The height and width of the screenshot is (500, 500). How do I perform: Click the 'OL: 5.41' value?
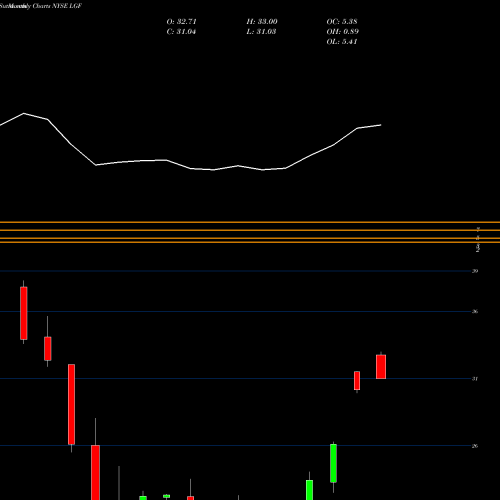[342, 42]
